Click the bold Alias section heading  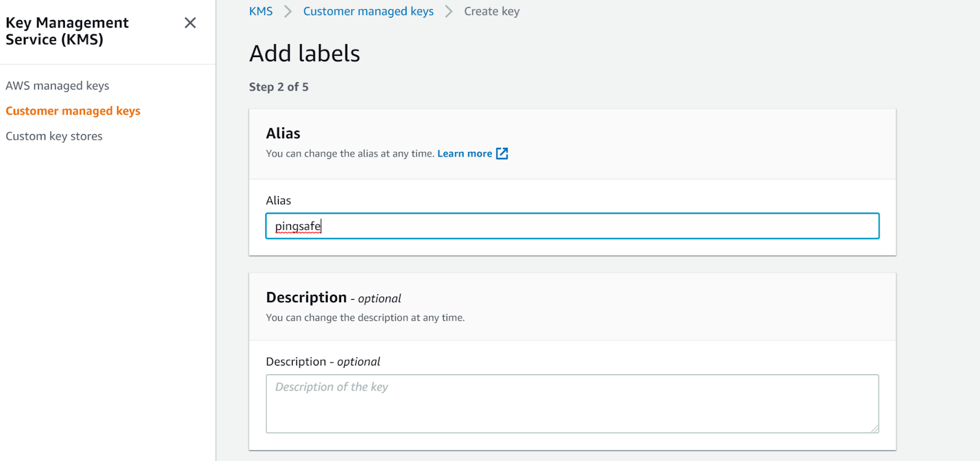(283, 134)
